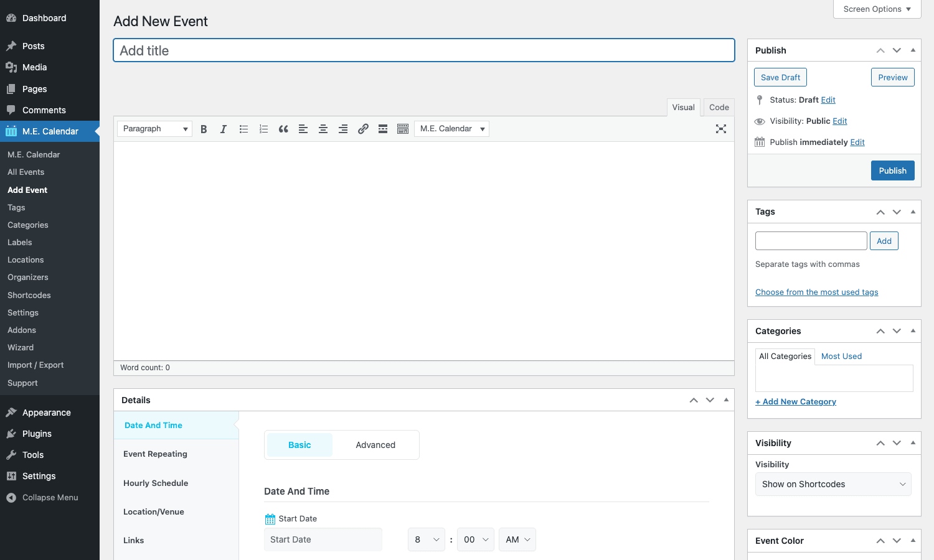This screenshot has height=560, width=934.
Task: Edit the Visibility setting in Publish
Action: tap(840, 121)
